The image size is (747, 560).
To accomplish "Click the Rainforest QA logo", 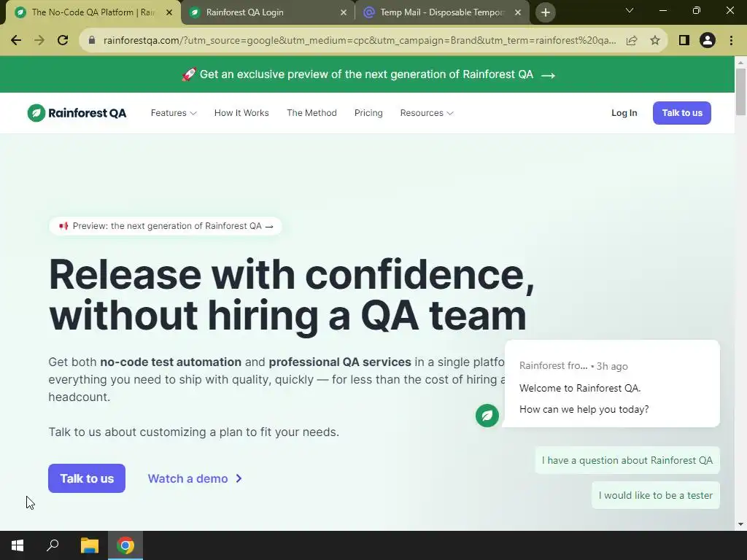I will (77, 113).
